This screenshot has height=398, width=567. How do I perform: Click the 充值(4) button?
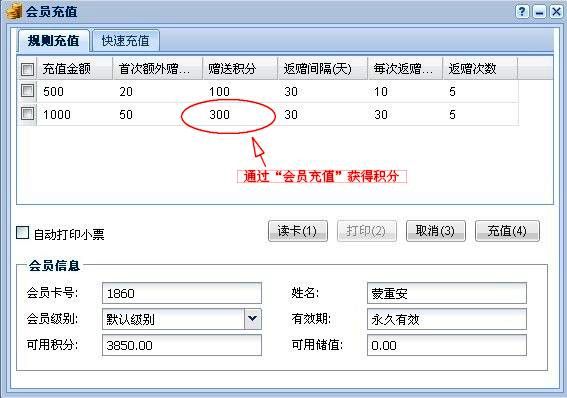pos(507,231)
